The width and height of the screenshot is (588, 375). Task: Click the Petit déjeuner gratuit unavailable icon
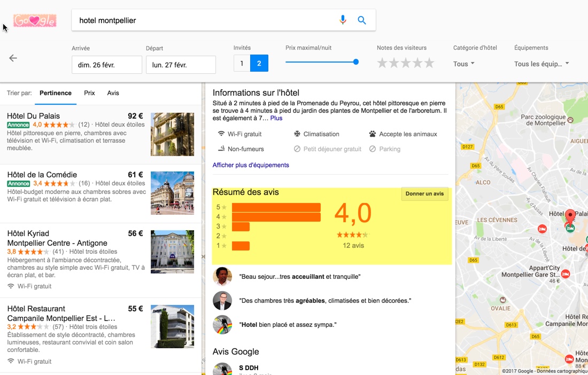[x=297, y=149]
